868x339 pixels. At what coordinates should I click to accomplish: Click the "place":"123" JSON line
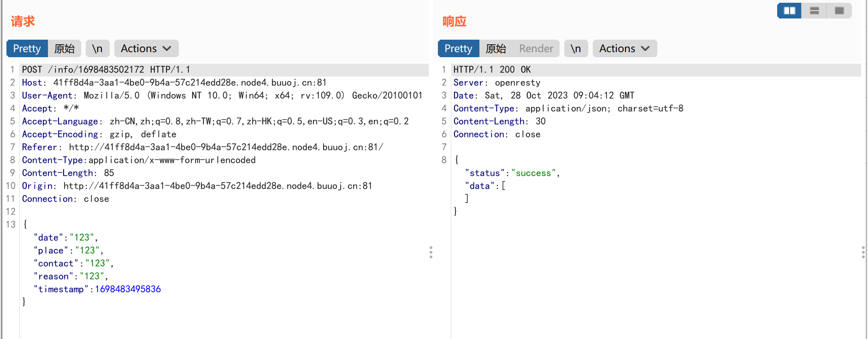(x=68, y=250)
